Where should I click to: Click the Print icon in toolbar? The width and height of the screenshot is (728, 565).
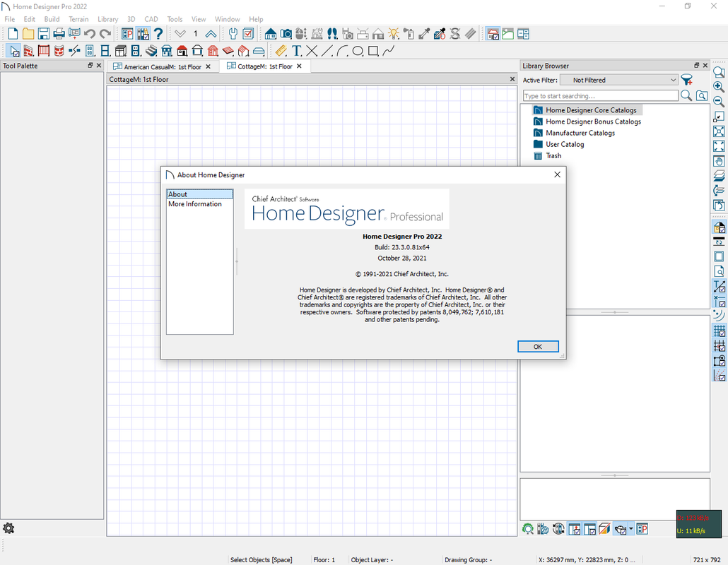59,34
